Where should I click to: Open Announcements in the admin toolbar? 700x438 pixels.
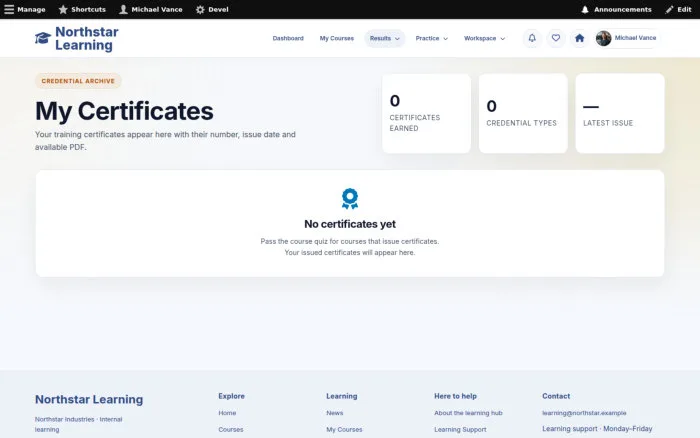click(x=617, y=9)
